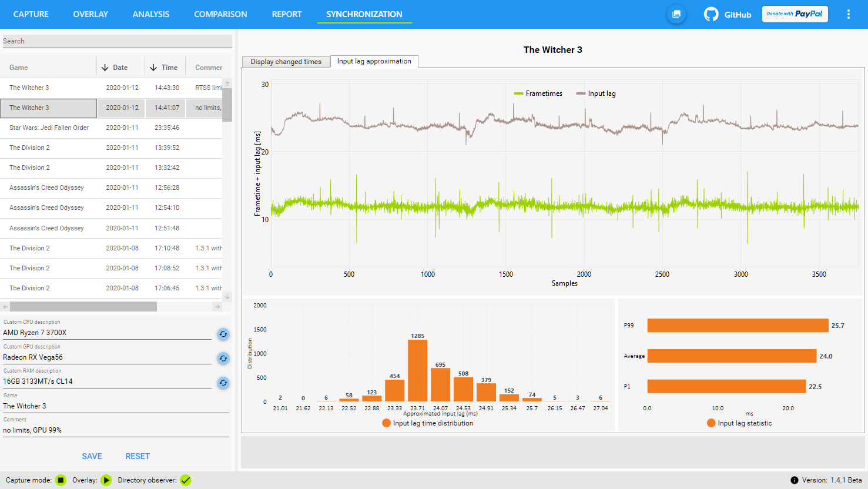The height and width of the screenshot is (489, 868).
Task: Edit the Custom GPU description field
Action: [107, 357]
